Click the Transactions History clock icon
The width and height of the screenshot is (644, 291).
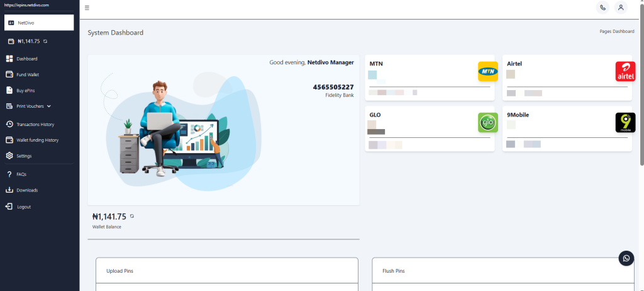[9, 124]
